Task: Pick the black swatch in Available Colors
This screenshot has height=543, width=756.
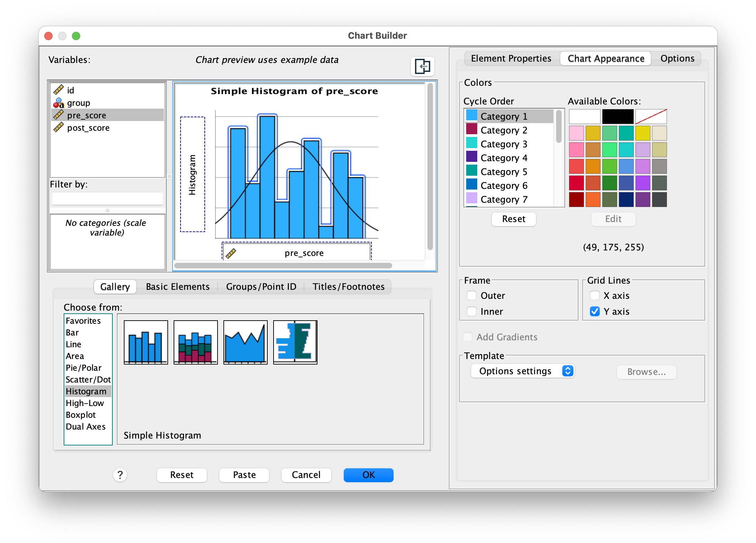Action: (618, 117)
